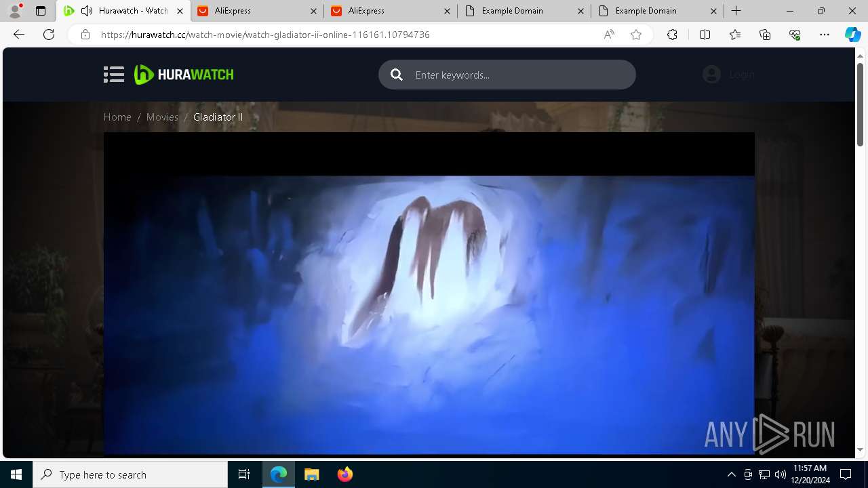The image size is (868, 488).
Task: Open Browser essentials heart icon
Action: [x=795, y=35]
